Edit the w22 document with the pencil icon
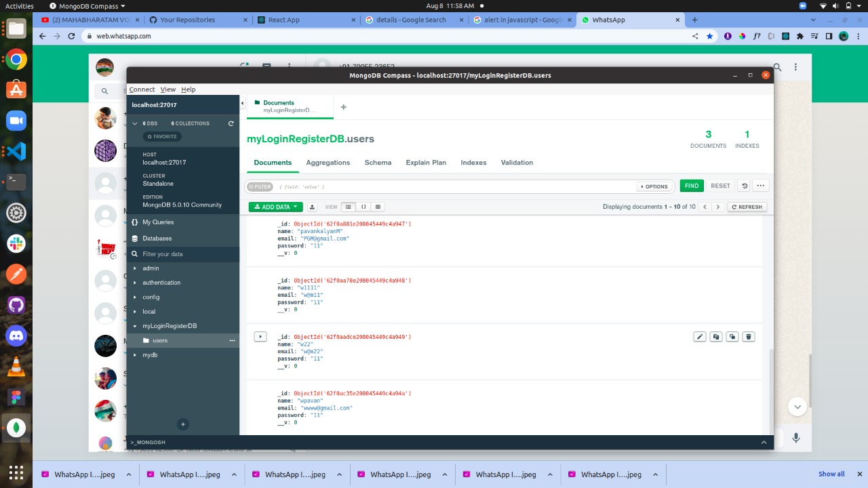 [x=700, y=337]
